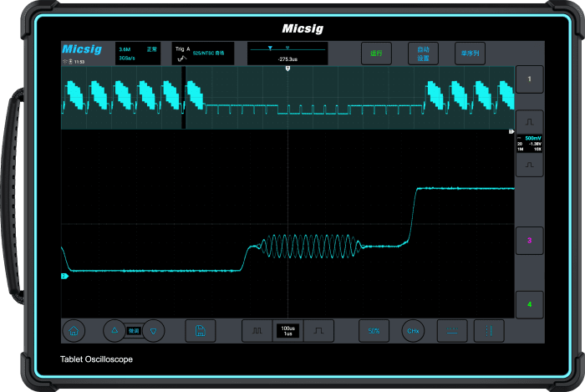Image resolution: width=585 pixels, height=392 pixels.
Task: Tap the 525/NTSC video trigger label
Action: (x=208, y=53)
